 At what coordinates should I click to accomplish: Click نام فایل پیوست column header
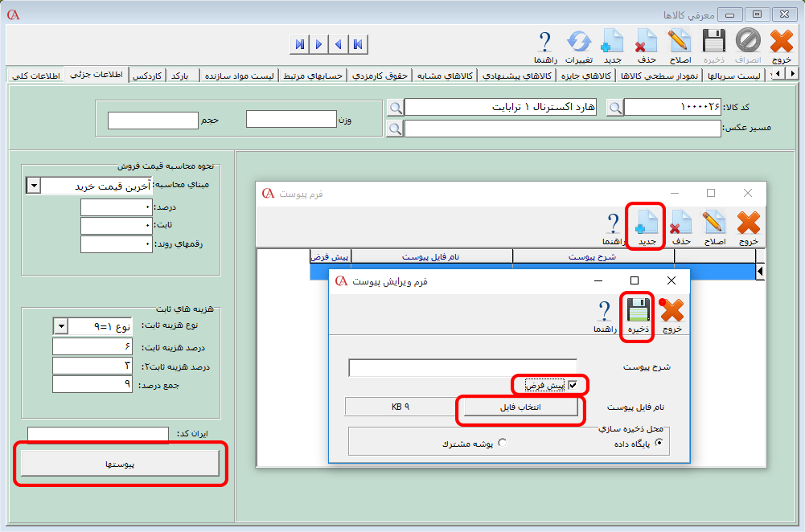coord(431,256)
